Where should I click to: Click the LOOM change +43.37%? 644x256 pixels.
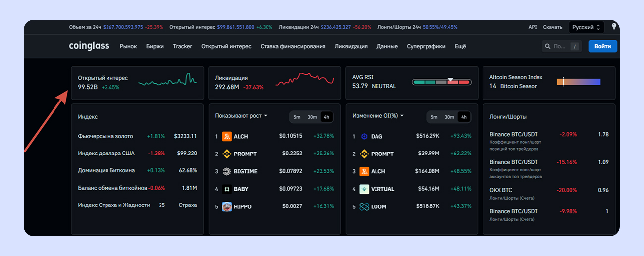(461, 206)
